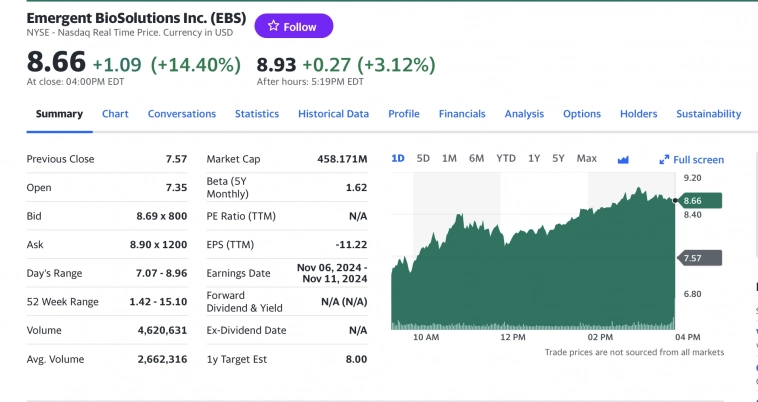Show the Max chart range
The height and width of the screenshot is (402, 758).
587,158
